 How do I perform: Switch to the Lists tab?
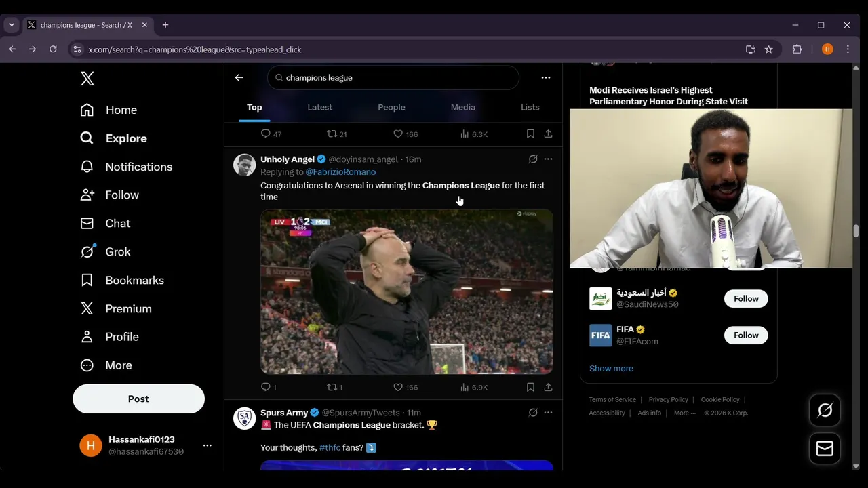[530, 107]
